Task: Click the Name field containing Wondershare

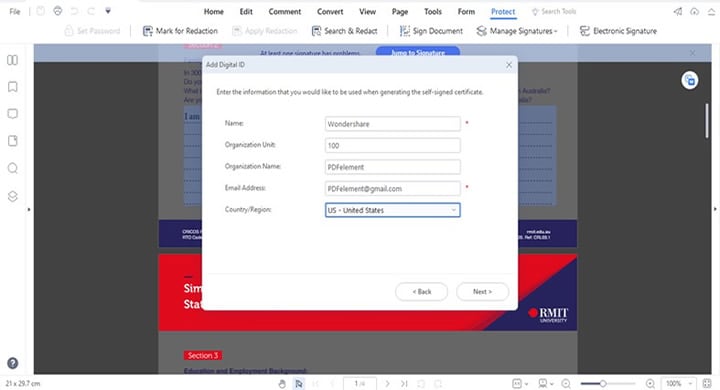Action: 393,124
